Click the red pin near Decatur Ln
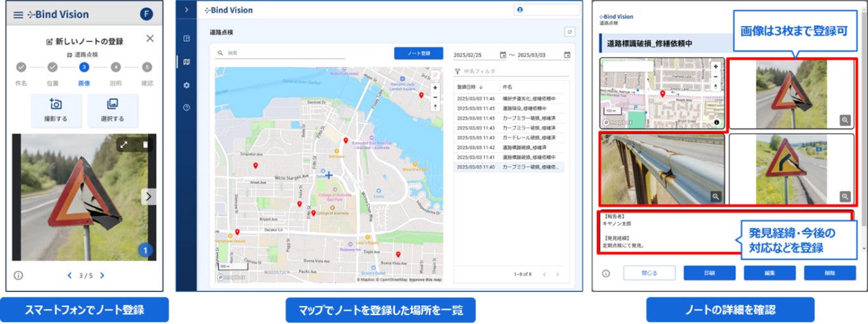The width and height of the screenshot is (868, 324). 237,232
